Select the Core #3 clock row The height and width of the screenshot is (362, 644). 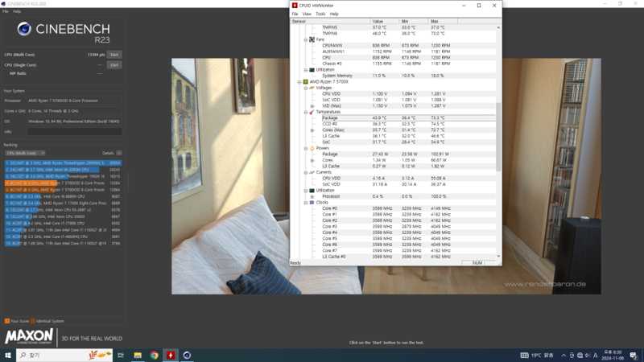tap(409, 227)
